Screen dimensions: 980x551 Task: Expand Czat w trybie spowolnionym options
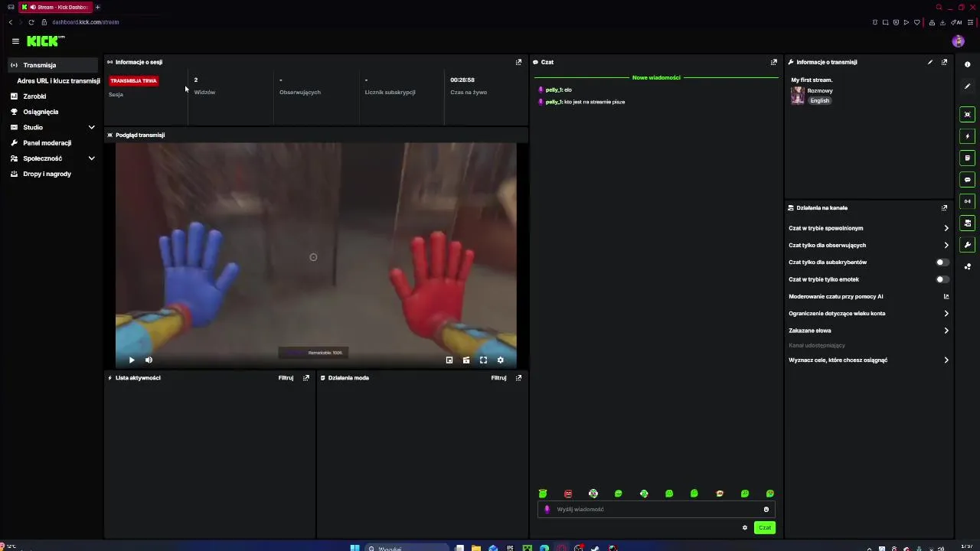tap(868, 228)
